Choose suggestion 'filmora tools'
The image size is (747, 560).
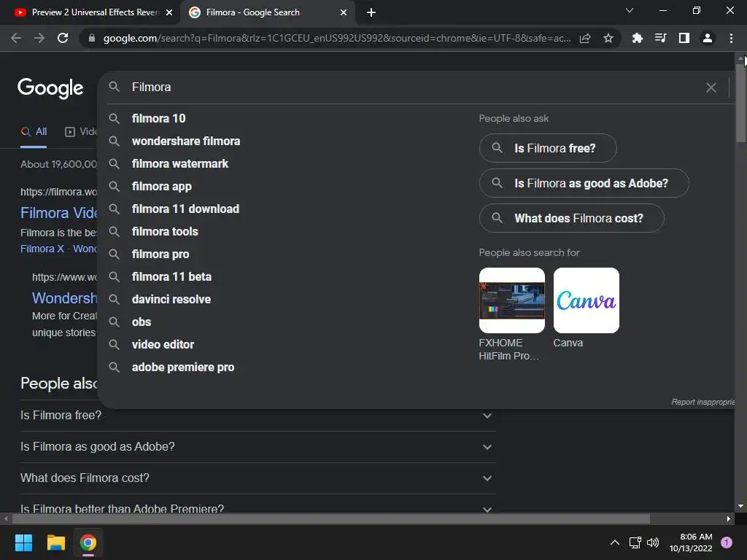165,231
